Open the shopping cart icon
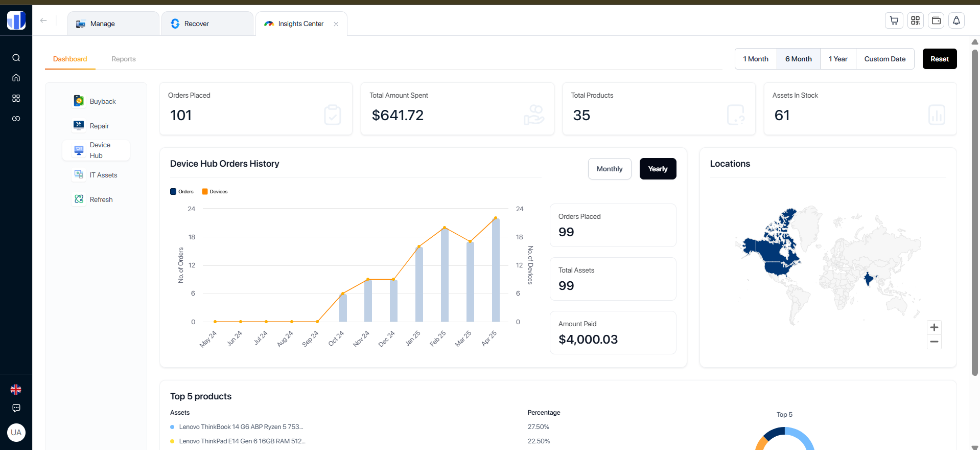The height and width of the screenshot is (450, 980). tap(894, 20)
